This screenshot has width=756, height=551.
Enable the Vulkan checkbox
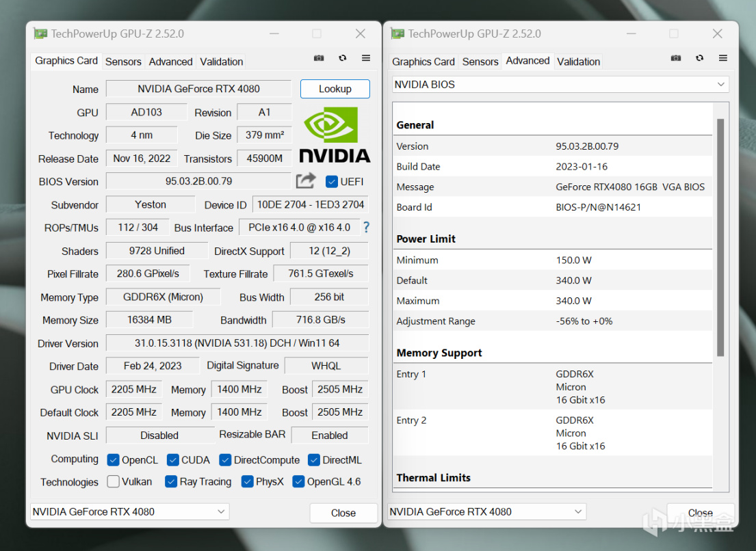coord(114,482)
